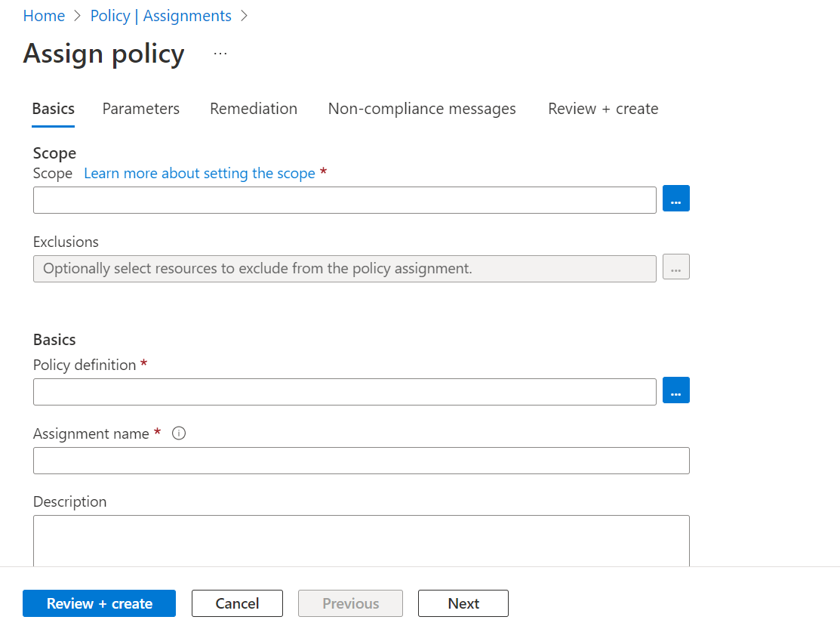Focus the Description text area
This screenshot has height=626, width=840.
(x=361, y=540)
